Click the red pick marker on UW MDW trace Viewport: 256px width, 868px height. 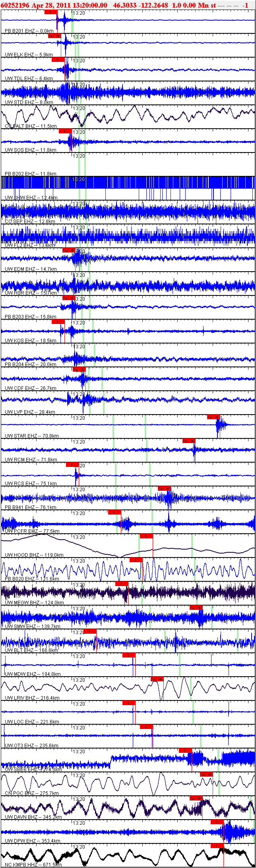point(129,655)
